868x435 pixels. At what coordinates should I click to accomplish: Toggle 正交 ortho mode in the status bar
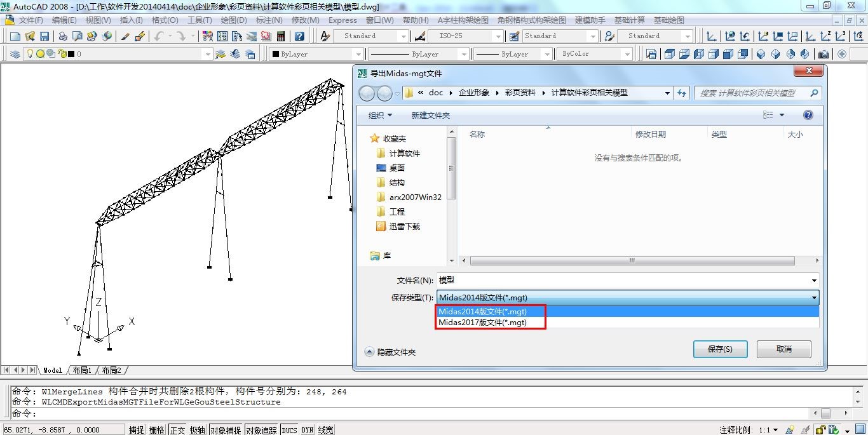177,430
